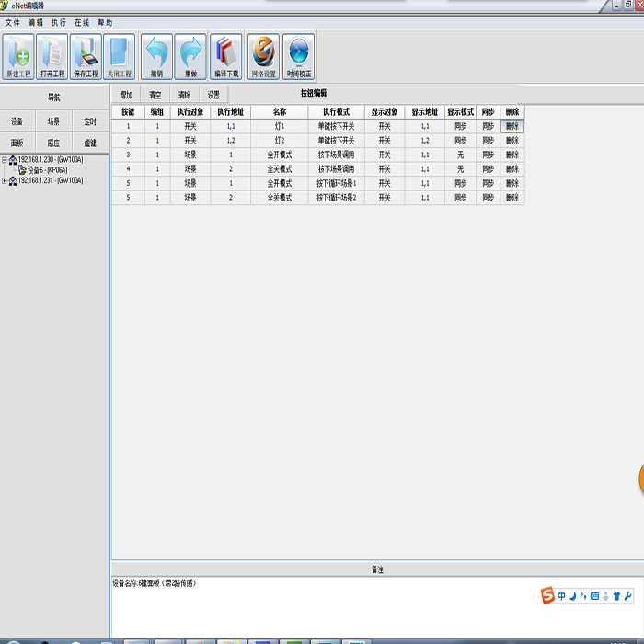Select 设备6 - [KF06A] tree item

(47, 170)
